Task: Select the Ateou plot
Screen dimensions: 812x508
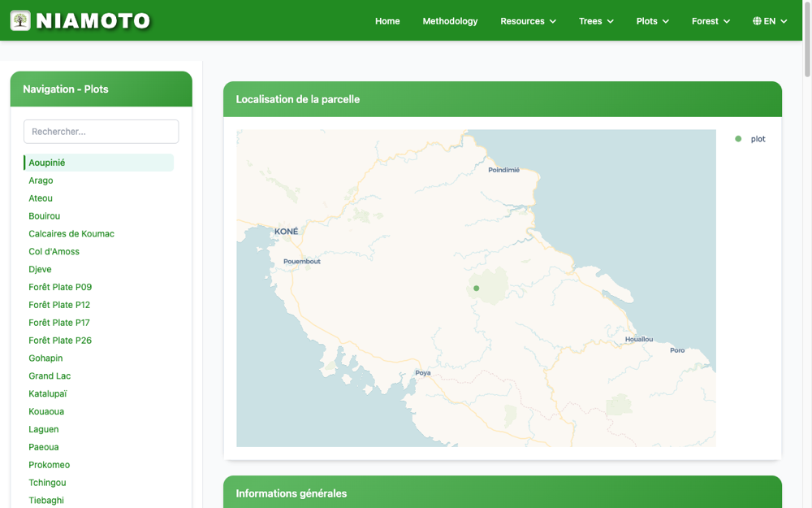Action: [41, 198]
